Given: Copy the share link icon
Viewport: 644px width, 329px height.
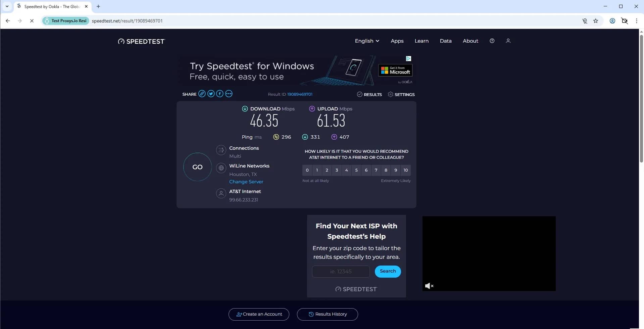Looking at the screenshot, I should pos(202,94).
